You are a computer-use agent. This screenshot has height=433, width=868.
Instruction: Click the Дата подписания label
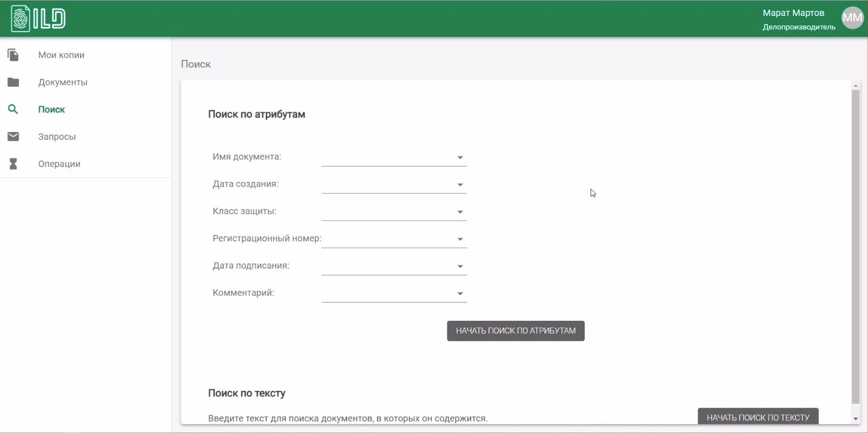click(251, 265)
